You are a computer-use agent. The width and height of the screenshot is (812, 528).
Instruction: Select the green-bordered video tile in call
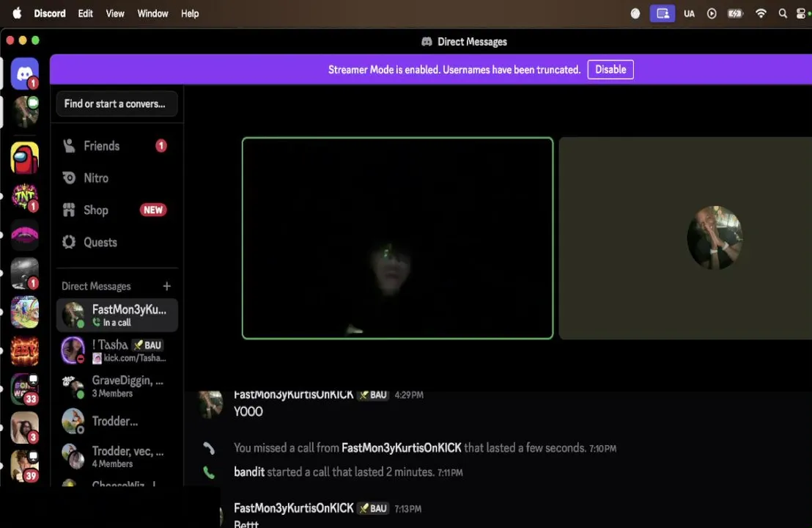point(397,238)
